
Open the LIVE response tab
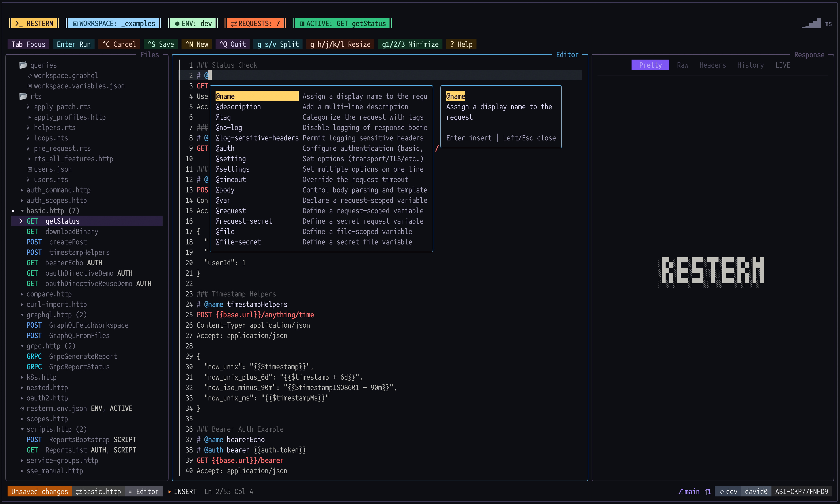tap(783, 65)
